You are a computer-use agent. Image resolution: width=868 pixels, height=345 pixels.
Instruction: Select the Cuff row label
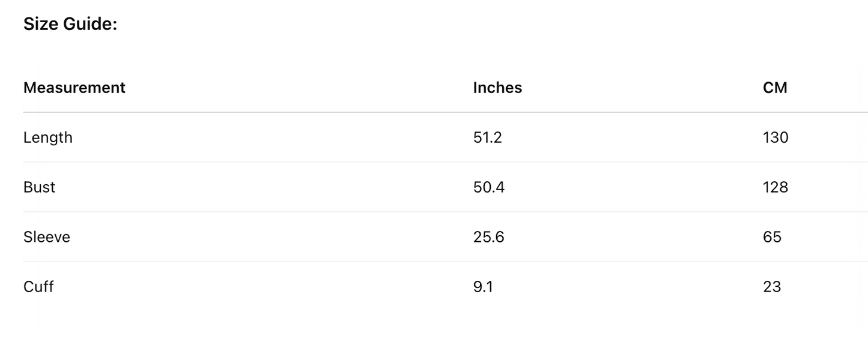click(x=38, y=287)
